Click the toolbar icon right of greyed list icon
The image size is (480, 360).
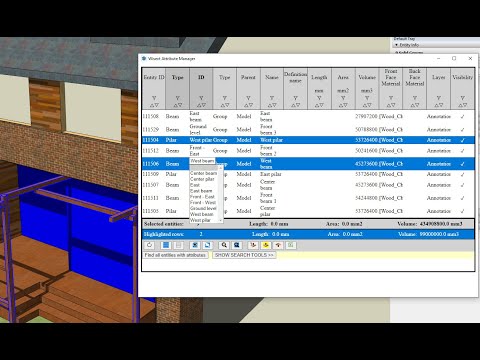pyautogui.click(x=195, y=245)
